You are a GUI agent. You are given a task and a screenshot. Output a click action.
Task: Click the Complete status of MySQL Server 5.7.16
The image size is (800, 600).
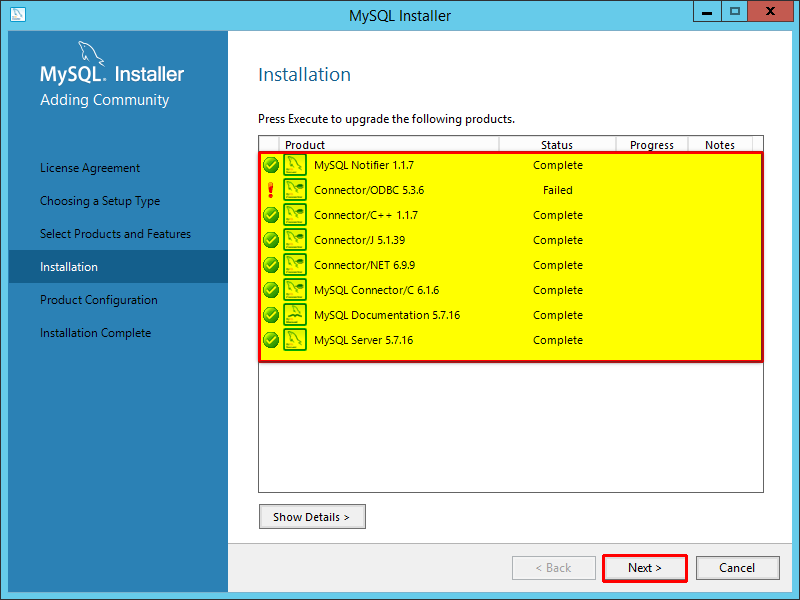tap(558, 340)
